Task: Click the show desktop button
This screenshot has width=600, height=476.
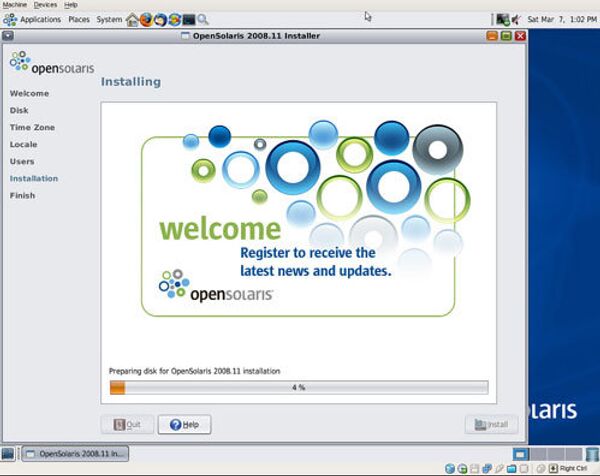Action: tap(8, 454)
